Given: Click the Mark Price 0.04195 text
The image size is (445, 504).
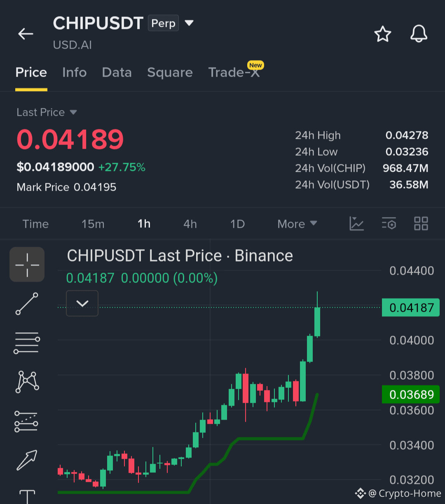Looking at the screenshot, I should (66, 187).
